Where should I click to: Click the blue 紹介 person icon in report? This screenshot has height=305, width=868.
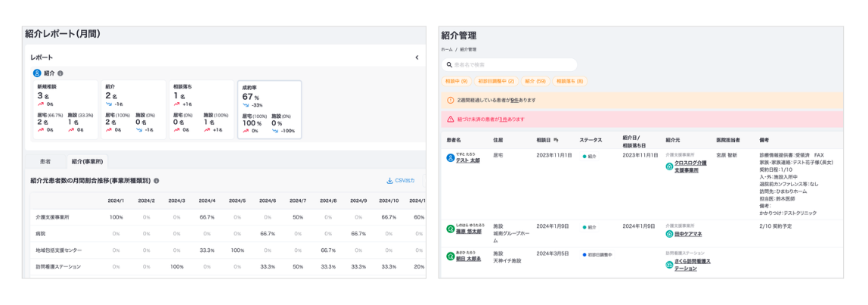click(37, 73)
